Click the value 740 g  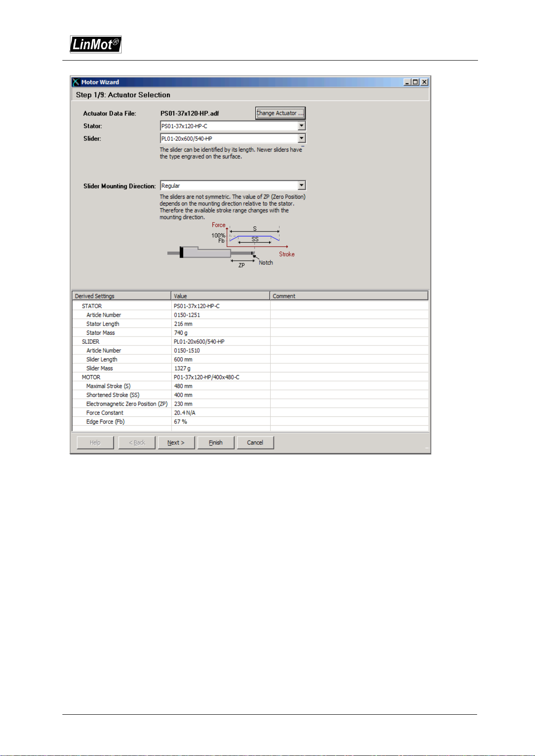click(181, 333)
